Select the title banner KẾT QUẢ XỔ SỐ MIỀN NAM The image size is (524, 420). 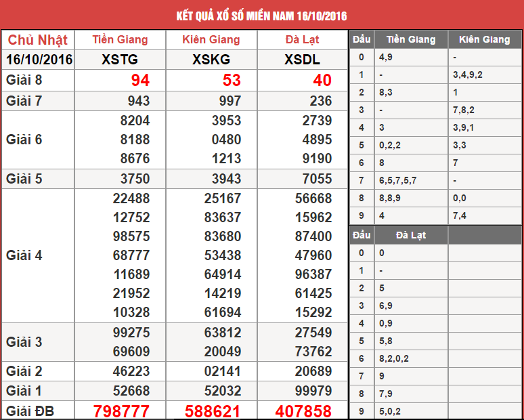261,15
